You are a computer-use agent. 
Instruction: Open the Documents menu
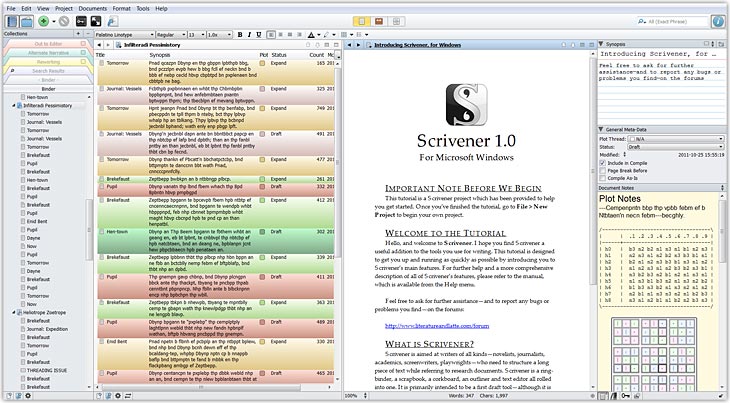coord(94,6)
